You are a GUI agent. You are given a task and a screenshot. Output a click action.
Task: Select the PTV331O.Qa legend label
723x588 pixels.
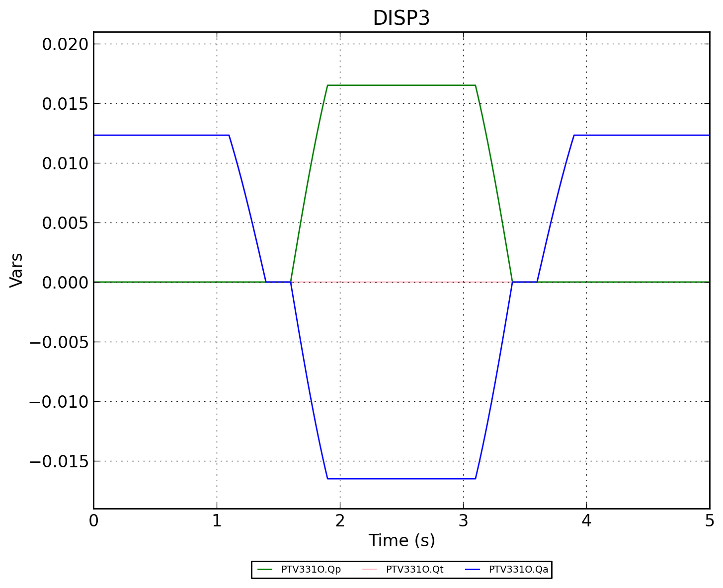click(518, 570)
